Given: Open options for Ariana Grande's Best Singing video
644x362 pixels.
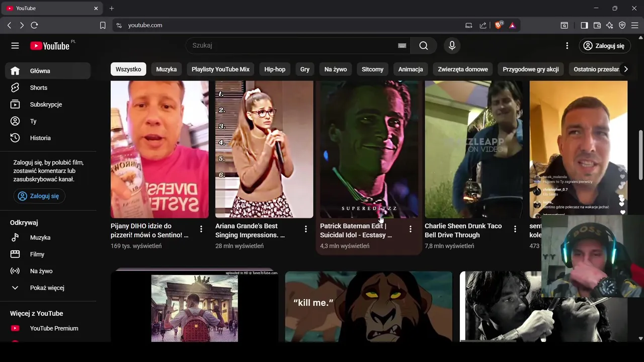Looking at the screenshot, I should pyautogui.click(x=305, y=229).
